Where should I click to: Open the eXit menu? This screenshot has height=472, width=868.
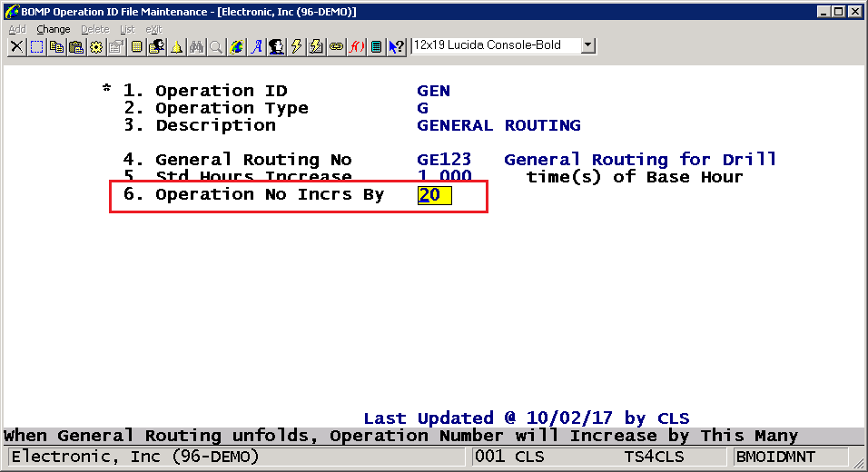153,29
